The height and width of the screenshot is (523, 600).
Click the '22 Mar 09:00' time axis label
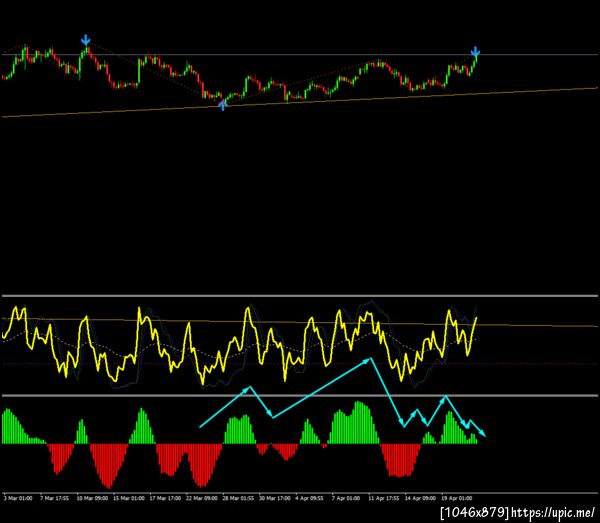[202, 498]
